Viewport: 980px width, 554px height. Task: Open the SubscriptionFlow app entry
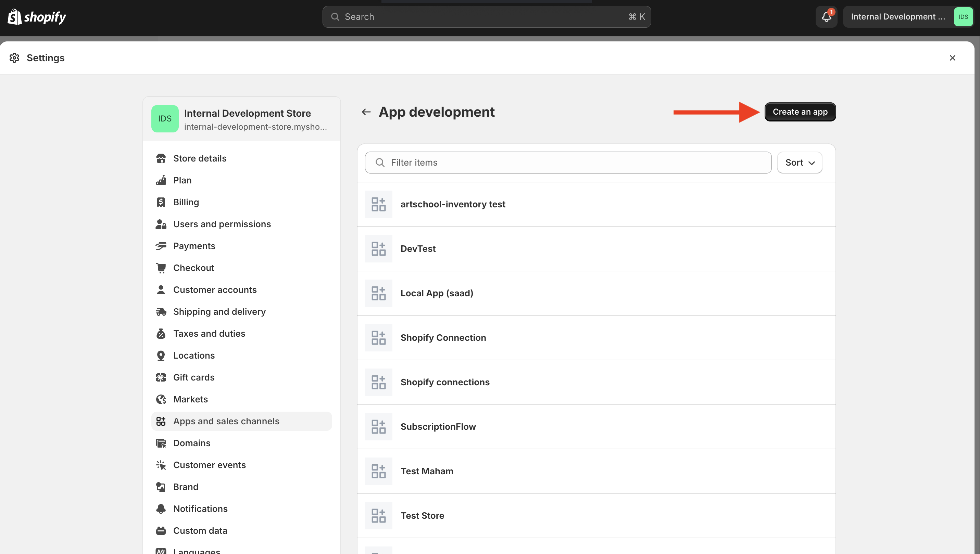pyautogui.click(x=438, y=426)
